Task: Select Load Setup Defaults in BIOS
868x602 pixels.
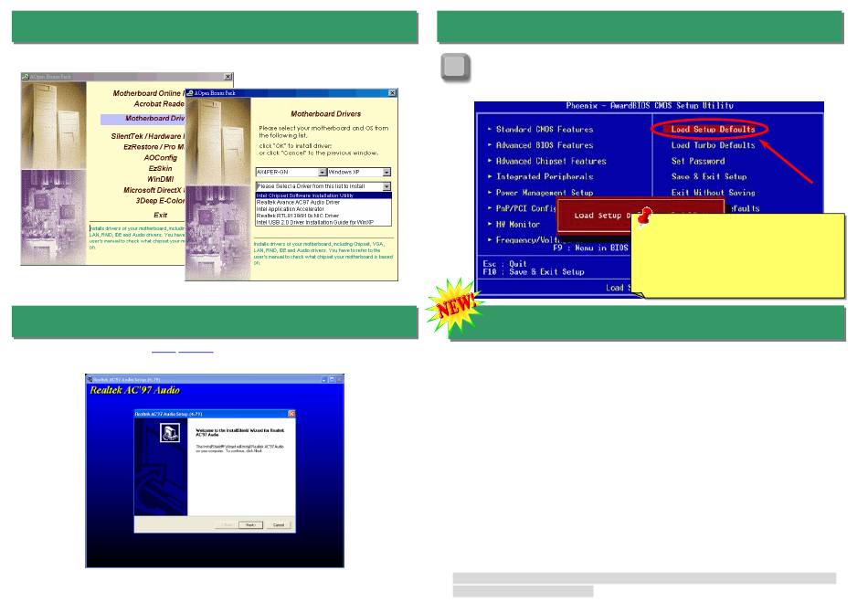Action: click(713, 130)
